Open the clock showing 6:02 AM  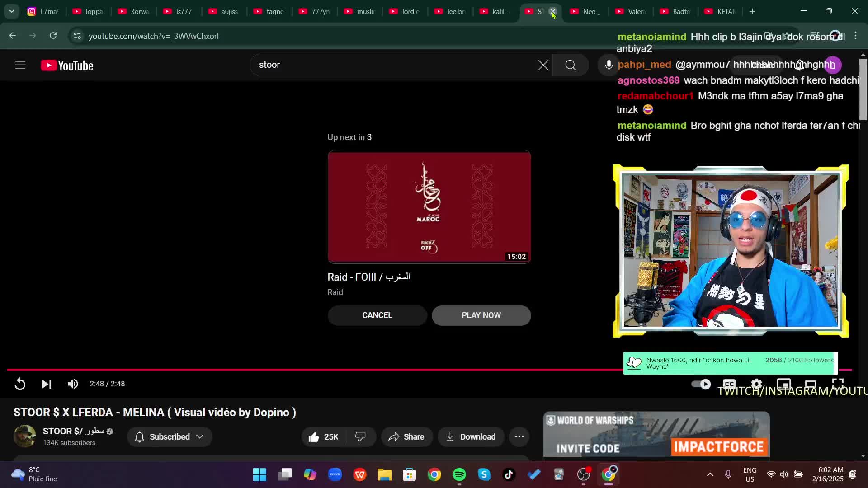coord(828,474)
